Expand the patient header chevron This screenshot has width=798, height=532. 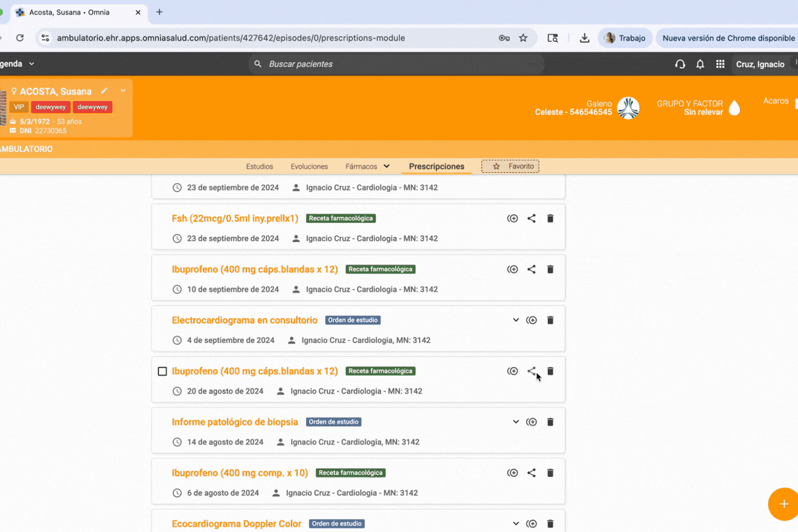[x=123, y=90]
